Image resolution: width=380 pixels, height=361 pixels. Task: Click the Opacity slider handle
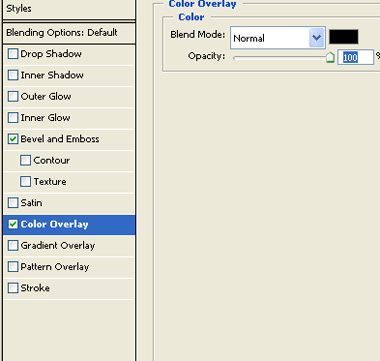(x=330, y=57)
